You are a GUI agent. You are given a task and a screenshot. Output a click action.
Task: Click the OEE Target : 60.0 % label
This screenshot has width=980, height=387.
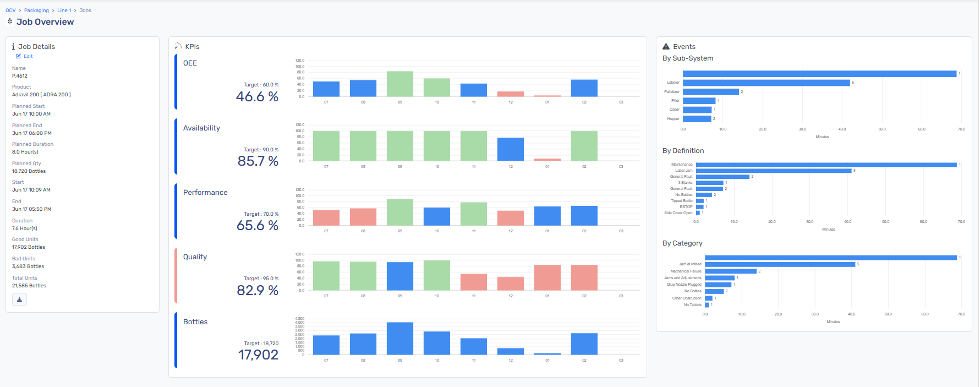[x=261, y=85]
